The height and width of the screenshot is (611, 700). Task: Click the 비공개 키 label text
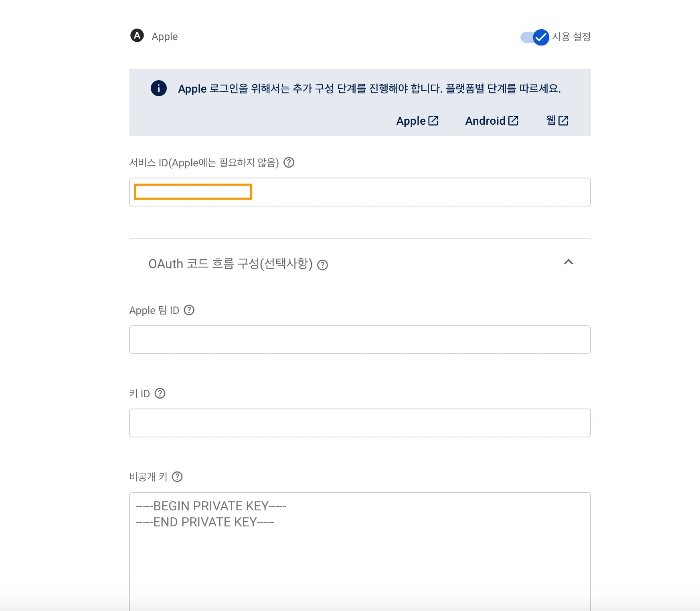[148, 477]
